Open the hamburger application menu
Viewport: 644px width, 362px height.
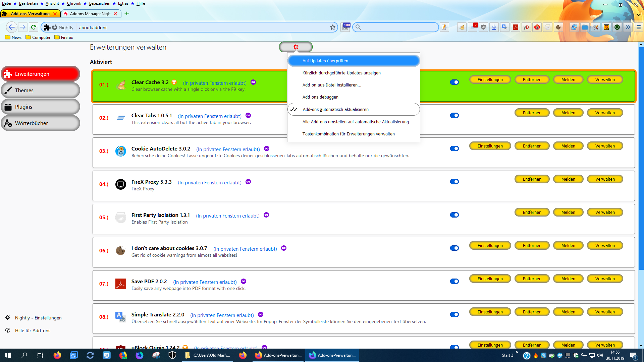[639, 27]
